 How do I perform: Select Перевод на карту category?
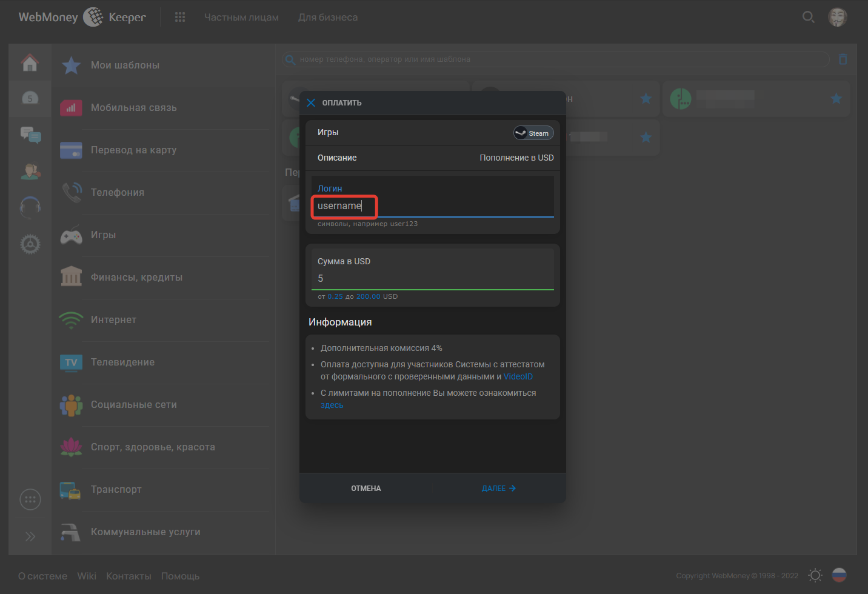164,150
